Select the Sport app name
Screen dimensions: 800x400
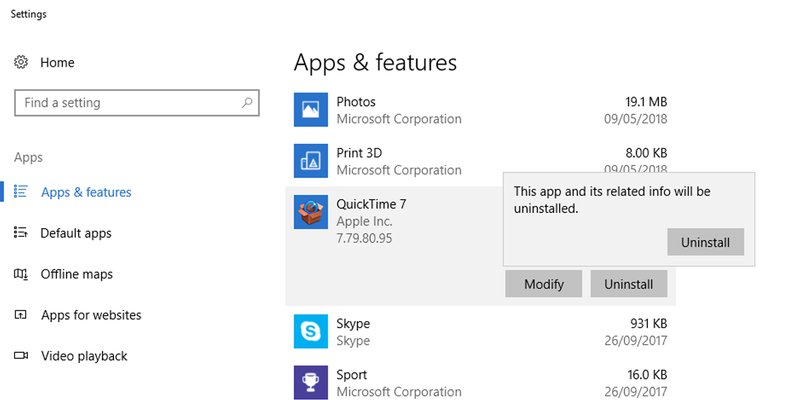point(352,375)
